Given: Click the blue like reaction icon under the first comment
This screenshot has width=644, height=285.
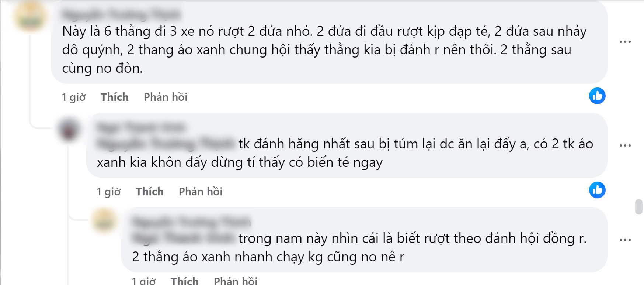Looking at the screenshot, I should click(597, 96).
